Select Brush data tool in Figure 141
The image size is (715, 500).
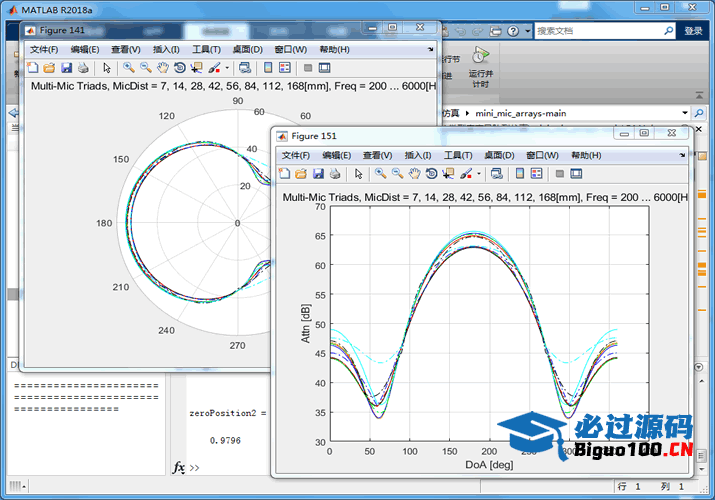[214, 68]
